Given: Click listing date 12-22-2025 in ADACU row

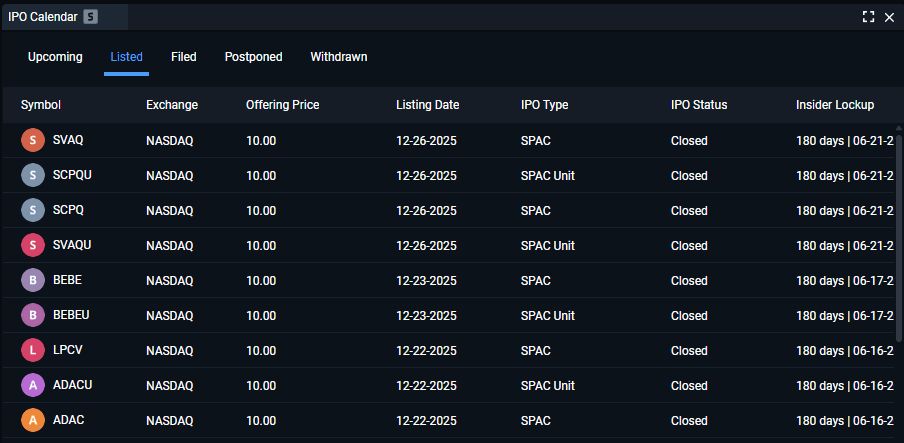Looking at the screenshot, I should (427, 386).
